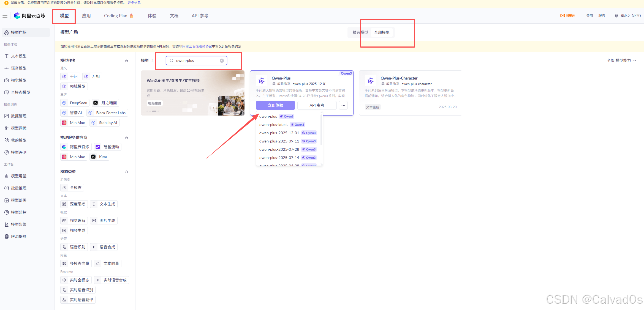
Task: Open 批量推理 in the sidebar
Action: [x=19, y=188]
